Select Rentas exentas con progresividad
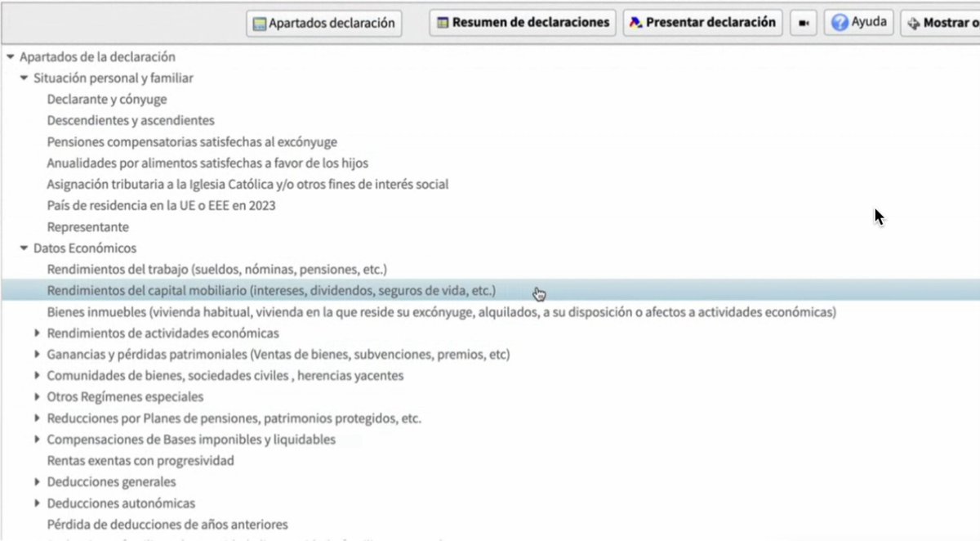The width and height of the screenshot is (980, 541). pos(140,461)
